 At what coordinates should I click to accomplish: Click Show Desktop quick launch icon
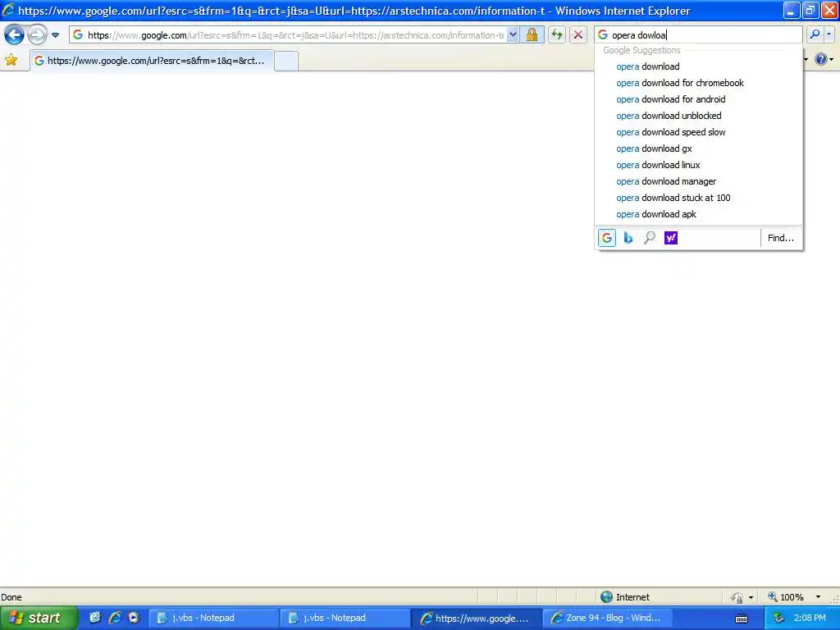(95, 618)
